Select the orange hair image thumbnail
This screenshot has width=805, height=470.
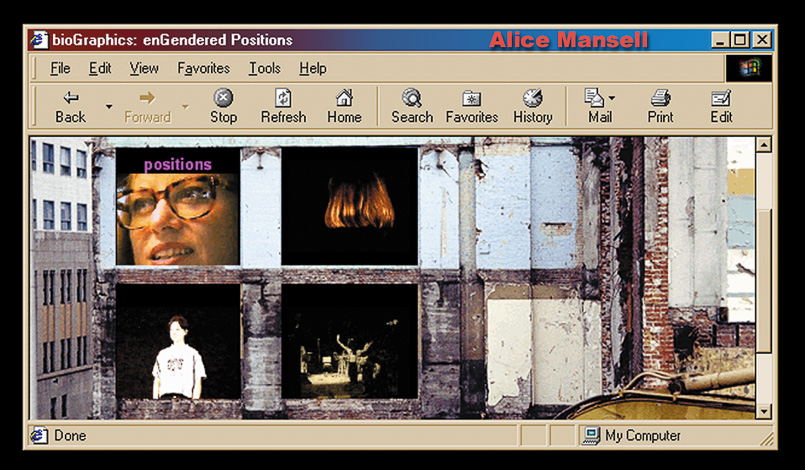349,207
